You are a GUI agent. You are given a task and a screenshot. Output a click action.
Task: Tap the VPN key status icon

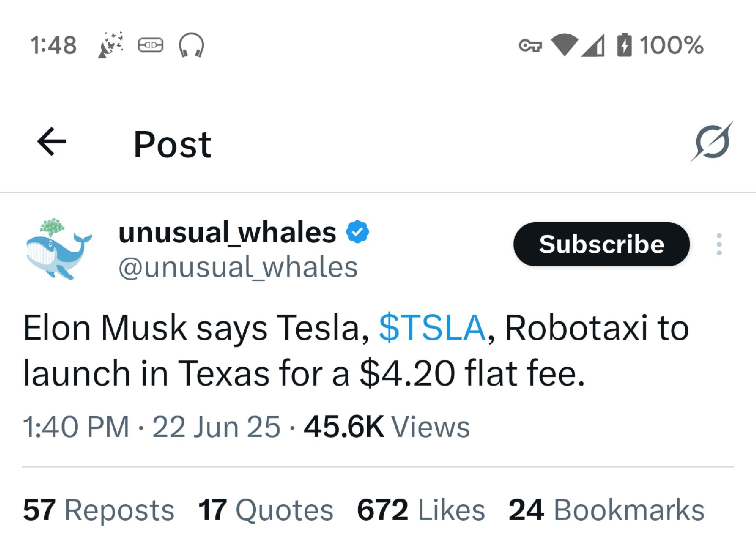530,46
